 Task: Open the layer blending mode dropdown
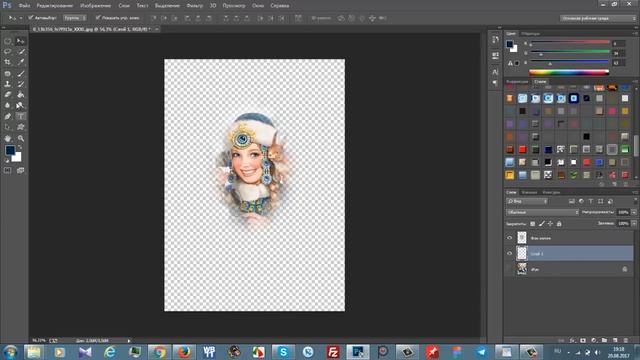[x=542, y=212]
